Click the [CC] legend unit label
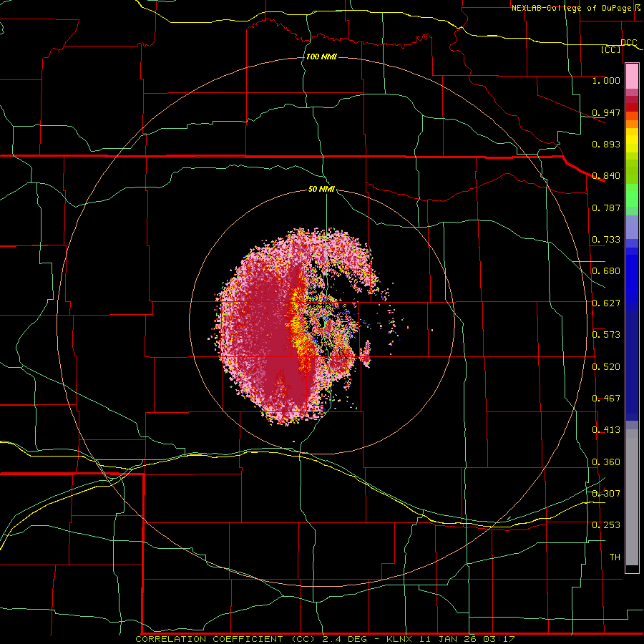644x644 pixels. [611, 49]
